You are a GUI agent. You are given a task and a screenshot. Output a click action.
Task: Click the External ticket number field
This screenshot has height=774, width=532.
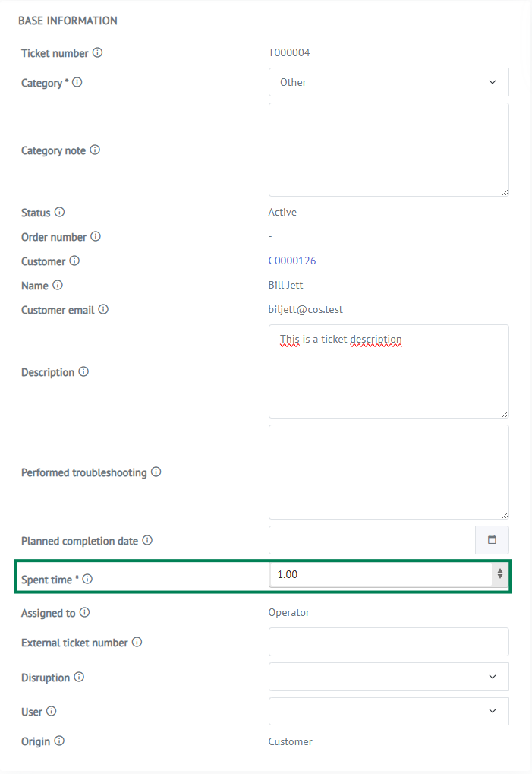coord(389,642)
